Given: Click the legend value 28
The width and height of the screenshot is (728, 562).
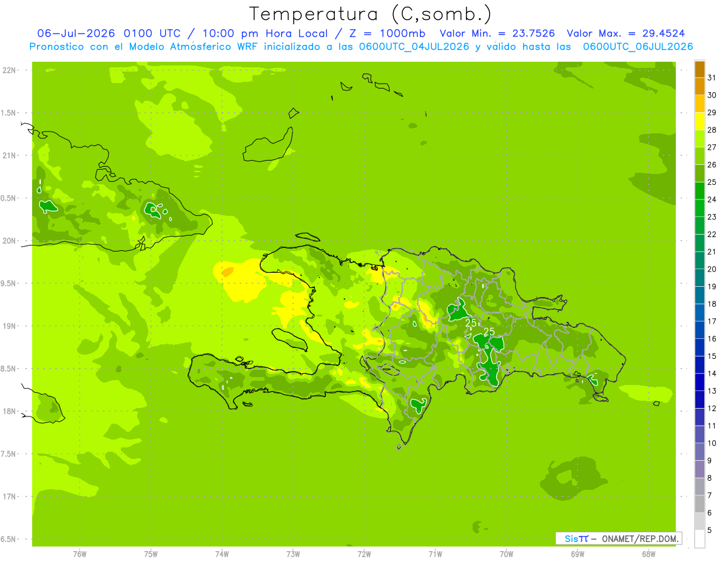Looking at the screenshot, I should [712, 130].
